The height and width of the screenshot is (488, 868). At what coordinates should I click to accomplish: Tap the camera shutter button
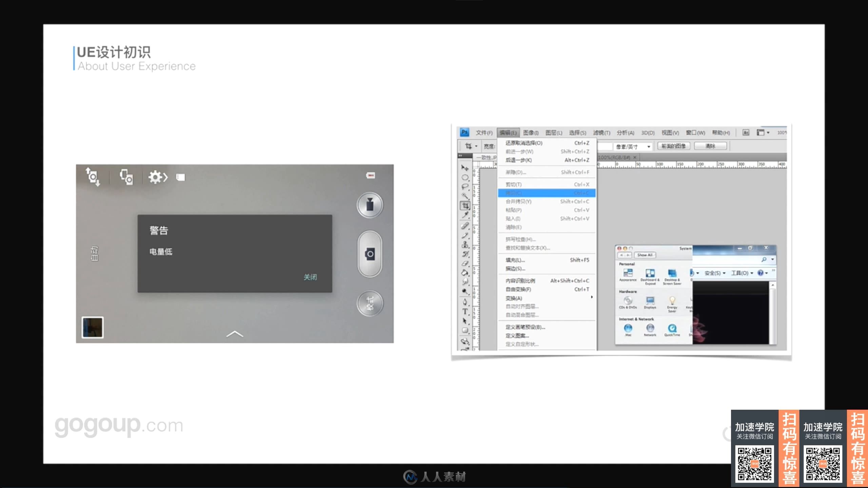click(x=370, y=254)
